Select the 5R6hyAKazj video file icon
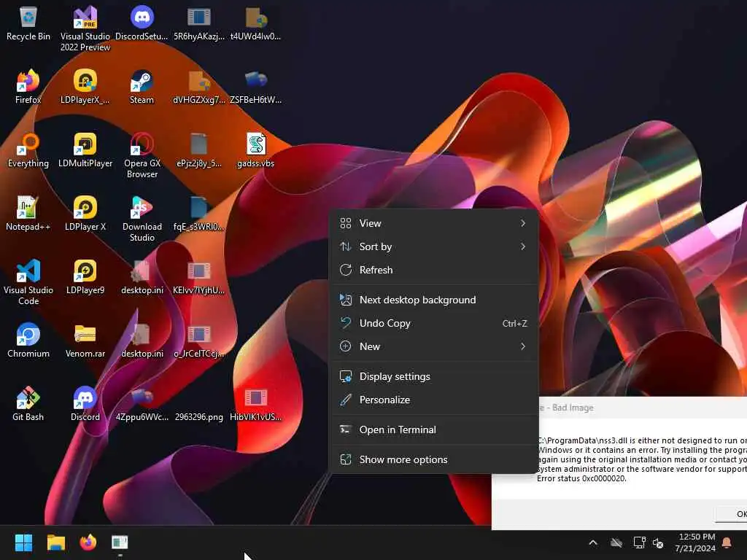 pos(199,24)
